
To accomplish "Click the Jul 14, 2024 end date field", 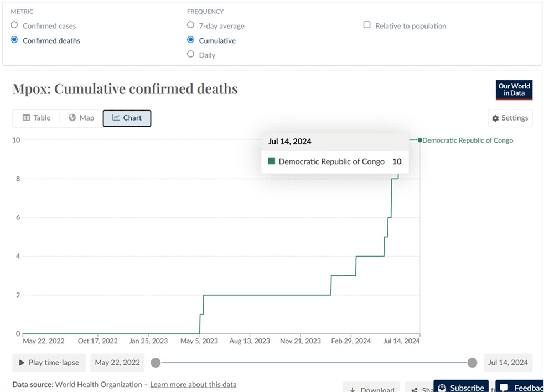I will point(508,363).
